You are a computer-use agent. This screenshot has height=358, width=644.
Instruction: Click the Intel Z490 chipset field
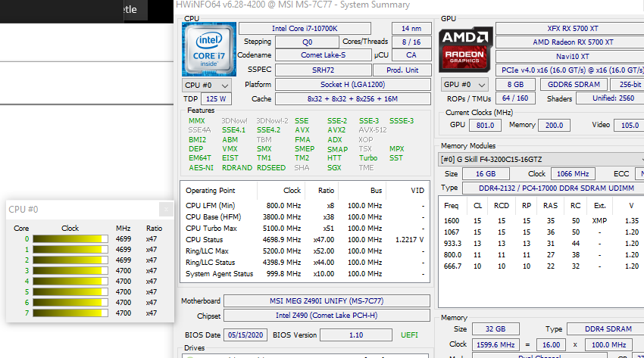327,316
